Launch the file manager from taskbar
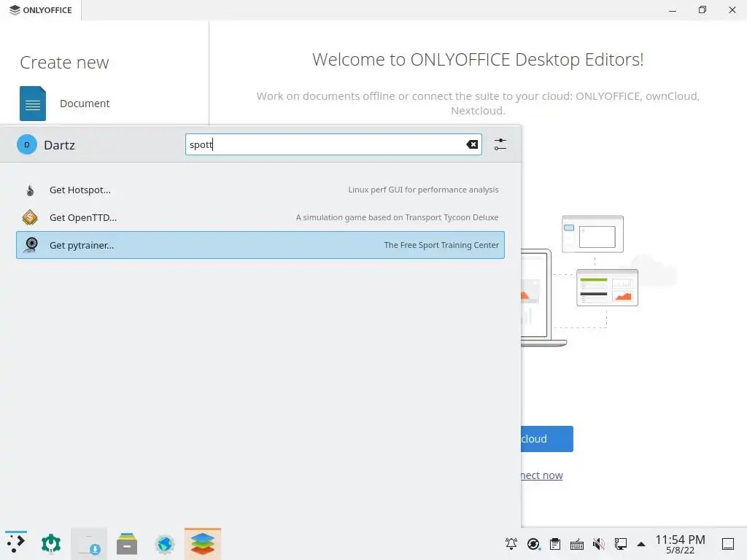Image resolution: width=747 pixels, height=560 pixels. pyautogui.click(x=127, y=544)
